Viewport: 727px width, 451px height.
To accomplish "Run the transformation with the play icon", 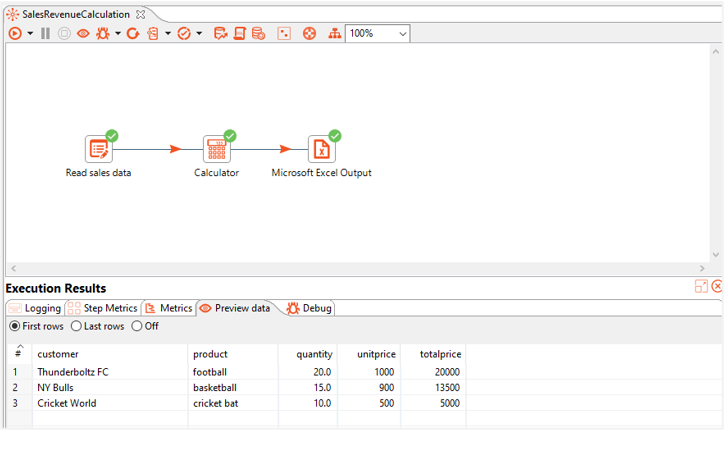I will [15, 33].
